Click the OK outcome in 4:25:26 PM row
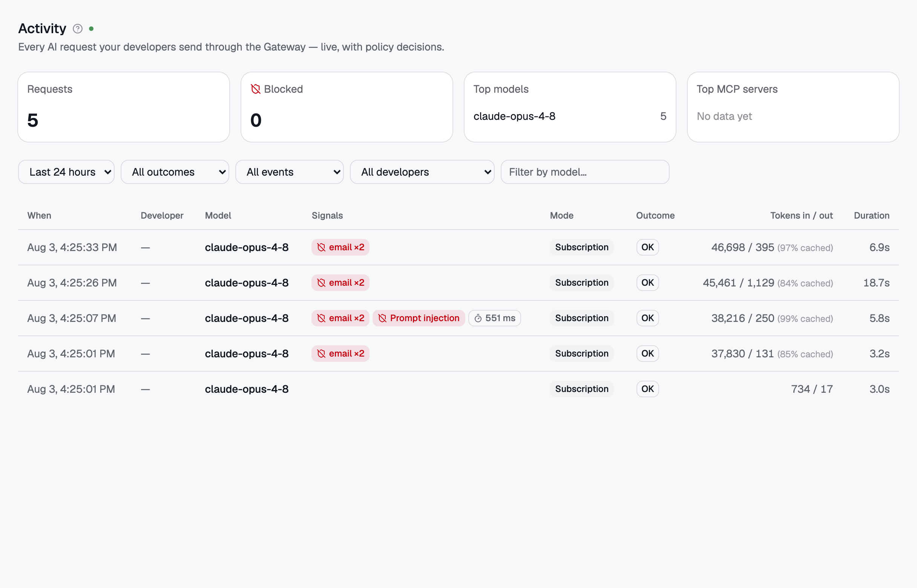Image resolution: width=917 pixels, height=588 pixels. [648, 283]
